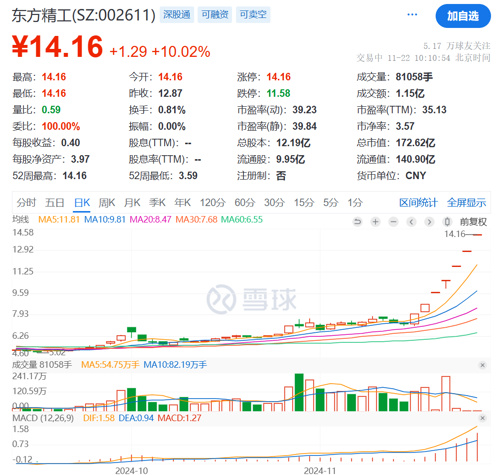The height and width of the screenshot is (475, 500).
Task: Shift chart left with the left chevron
Action: tap(412, 222)
